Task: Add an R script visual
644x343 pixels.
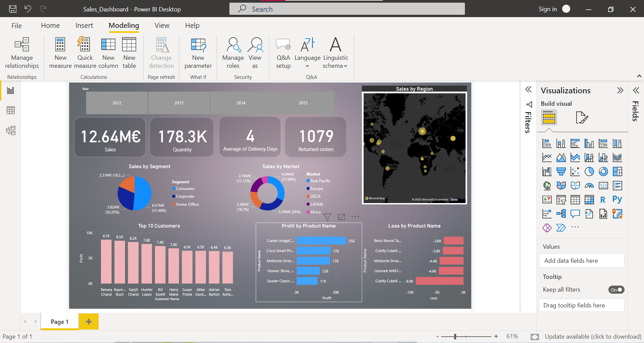Action: click(x=603, y=199)
